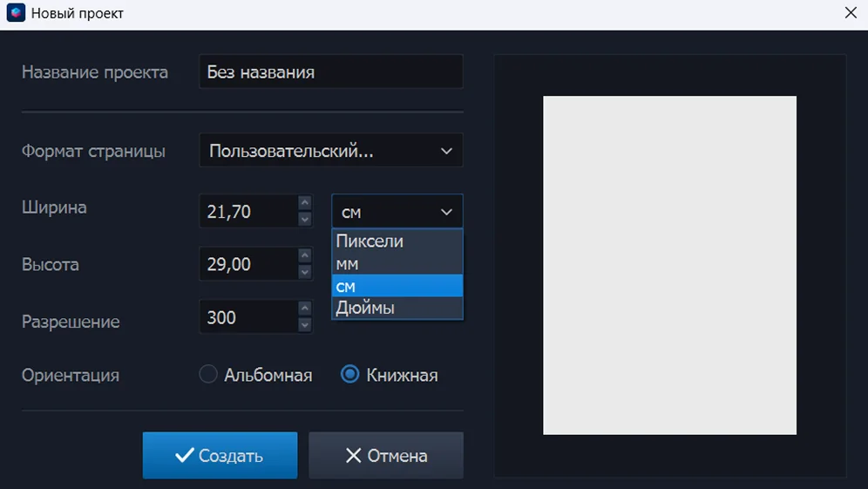Collapse the units dropdown showing см
The width and height of the screenshot is (868, 489).
pos(397,212)
